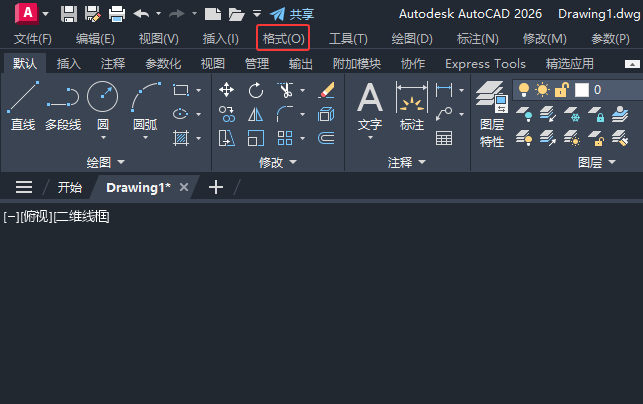This screenshot has width=643, height=404.
Task: Switch to the Express Tools tab
Action: [x=485, y=64]
